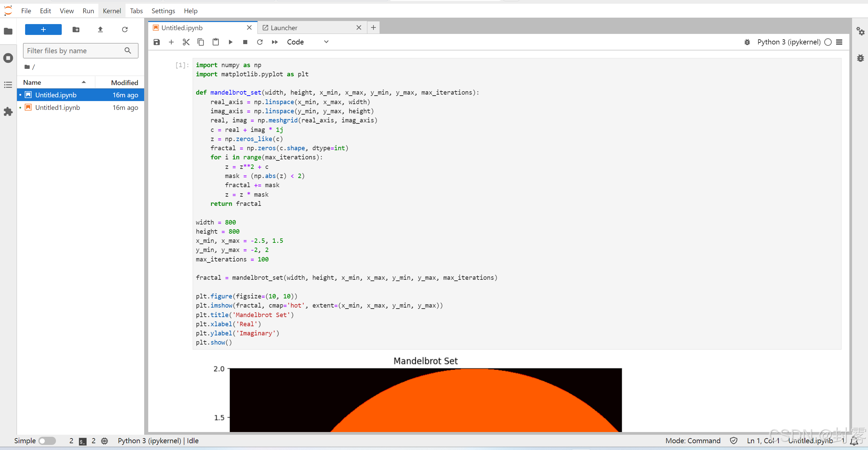868x450 pixels.
Task: Open Untitled1.ipynb from the file list
Action: click(57, 107)
